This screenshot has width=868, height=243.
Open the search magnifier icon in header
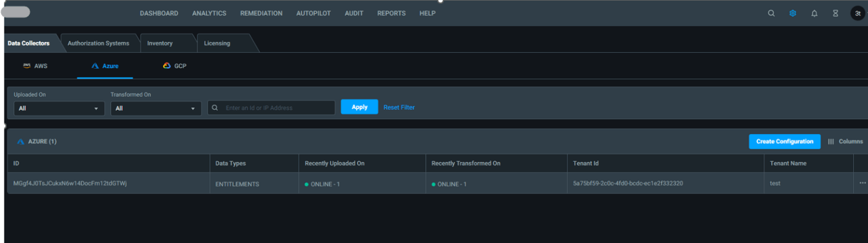[x=771, y=13]
